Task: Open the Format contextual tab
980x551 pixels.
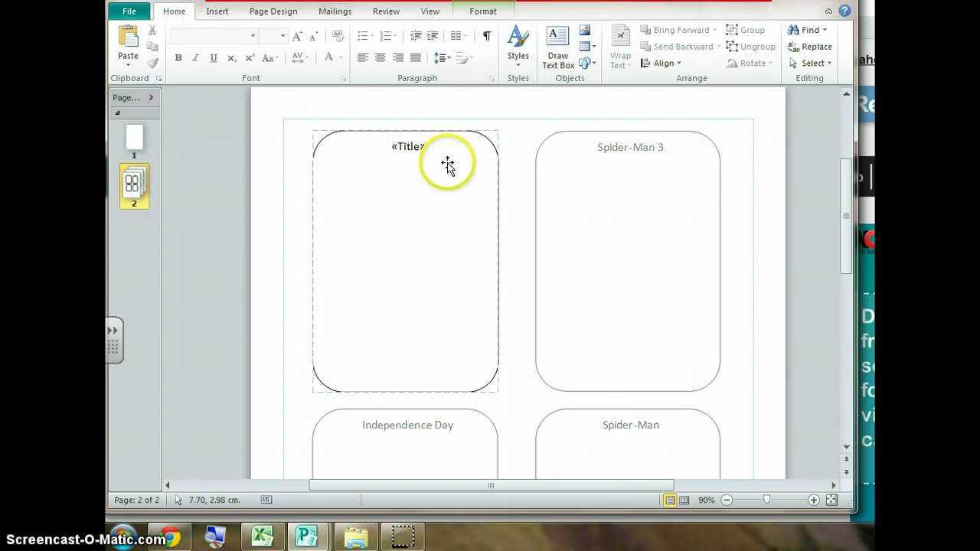Action: click(483, 11)
